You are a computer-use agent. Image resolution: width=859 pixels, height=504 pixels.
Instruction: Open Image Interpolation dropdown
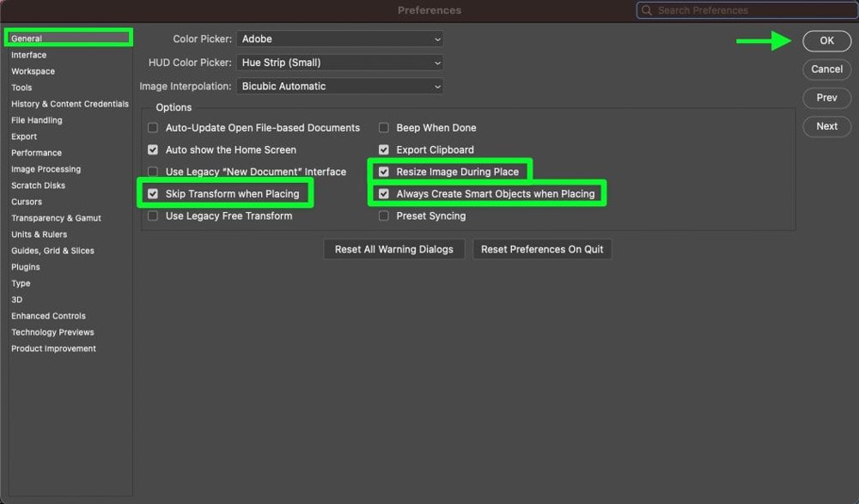tap(339, 86)
